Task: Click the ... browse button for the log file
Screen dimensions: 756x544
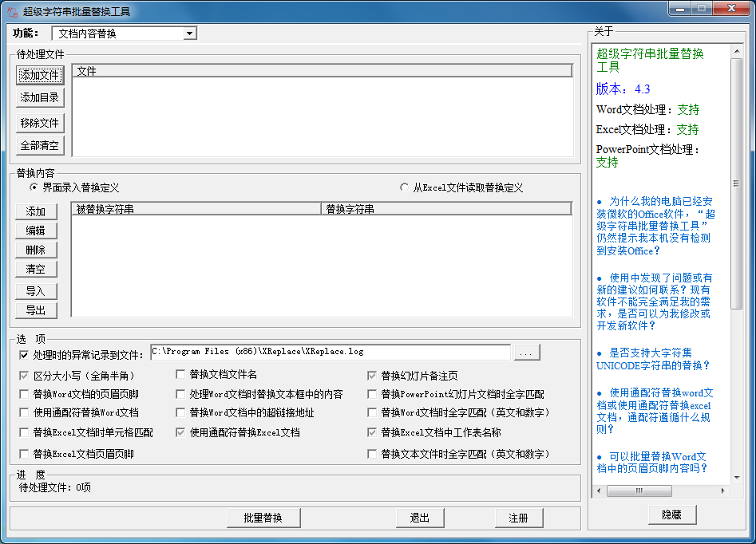Action: click(527, 352)
